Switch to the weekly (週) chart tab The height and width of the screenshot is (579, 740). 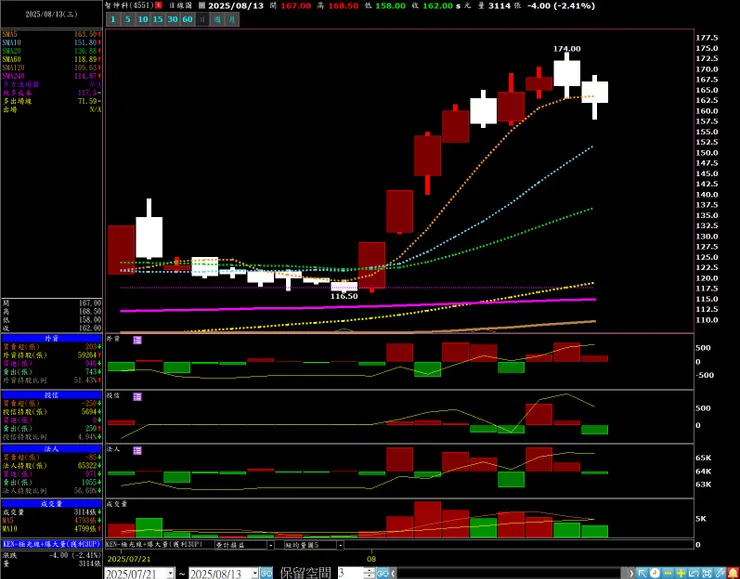point(217,19)
